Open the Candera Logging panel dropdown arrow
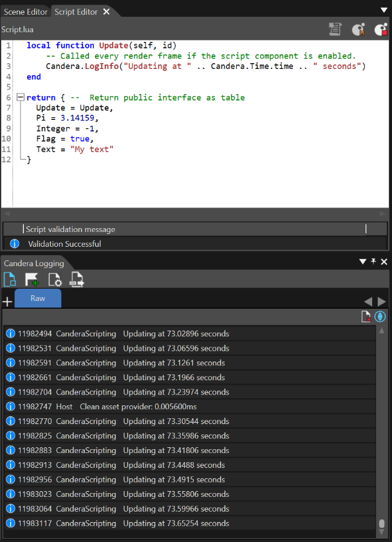 (362, 262)
